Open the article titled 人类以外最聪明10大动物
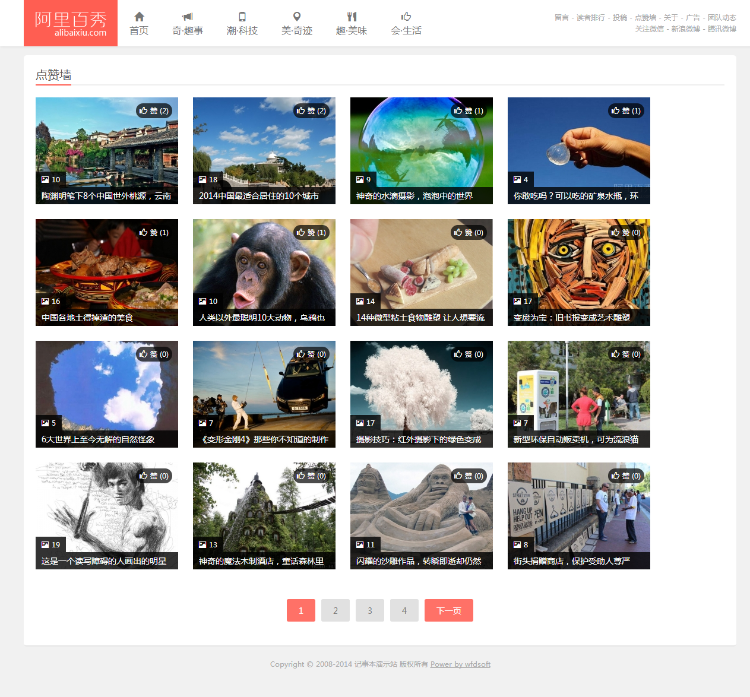Screen dimensions: 750x697 [x=262, y=318]
